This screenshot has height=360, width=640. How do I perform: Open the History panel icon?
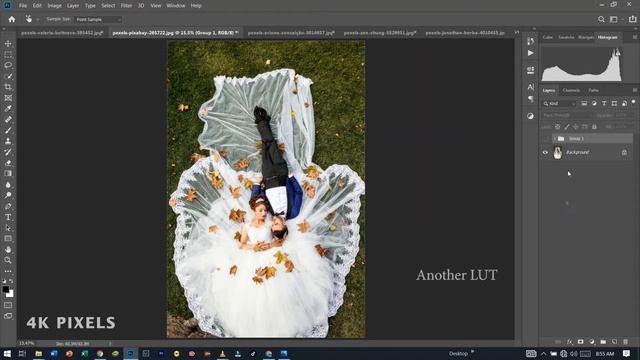coord(530,41)
